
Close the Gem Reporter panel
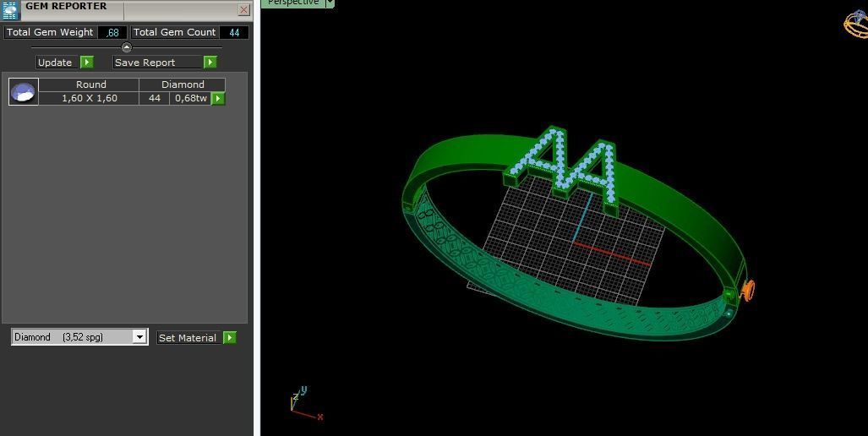tap(243, 9)
